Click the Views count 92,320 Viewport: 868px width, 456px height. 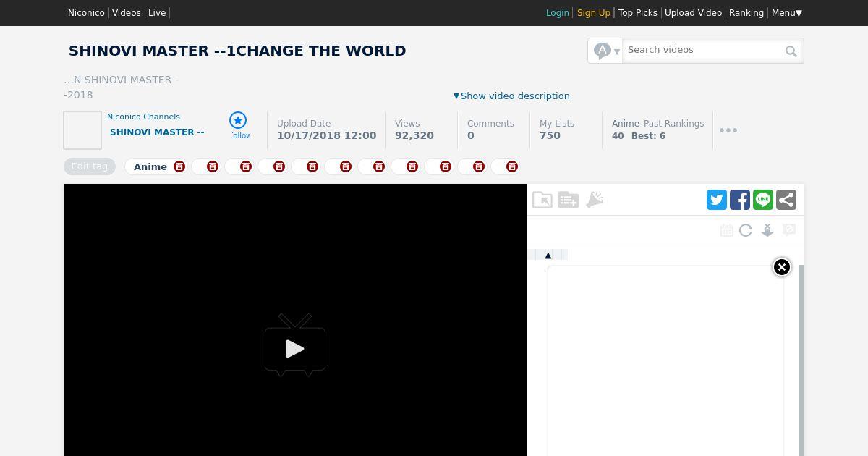pyautogui.click(x=414, y=135)
